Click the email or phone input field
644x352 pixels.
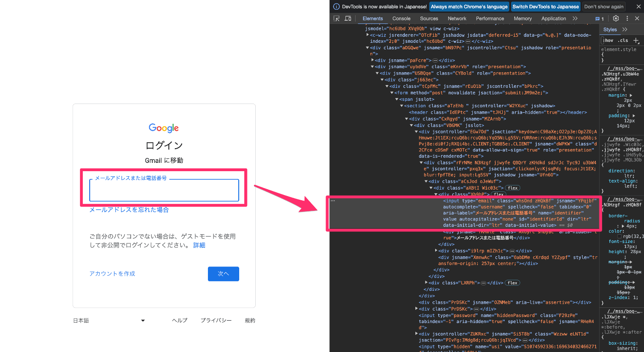[164, 190]
